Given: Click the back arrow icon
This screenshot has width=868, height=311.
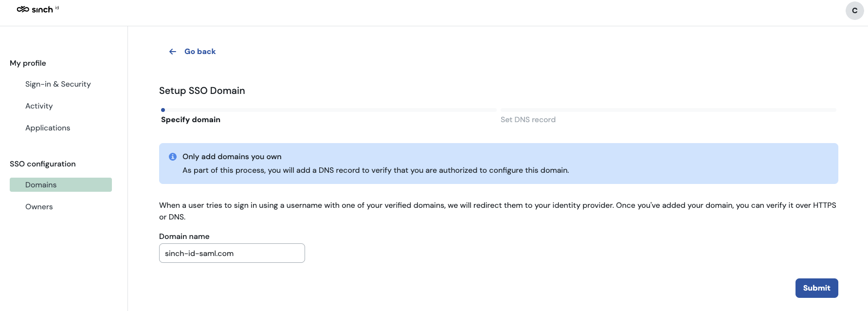Looking at the screenshot, I should tap(173, 52).
